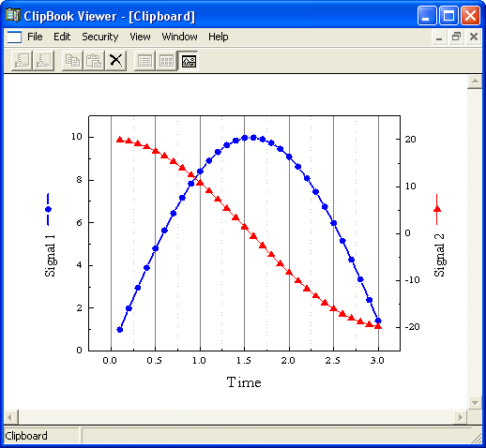486x448 pixels.
Task: Minimize the inner Clipboard document window
Action: point(439,37)
